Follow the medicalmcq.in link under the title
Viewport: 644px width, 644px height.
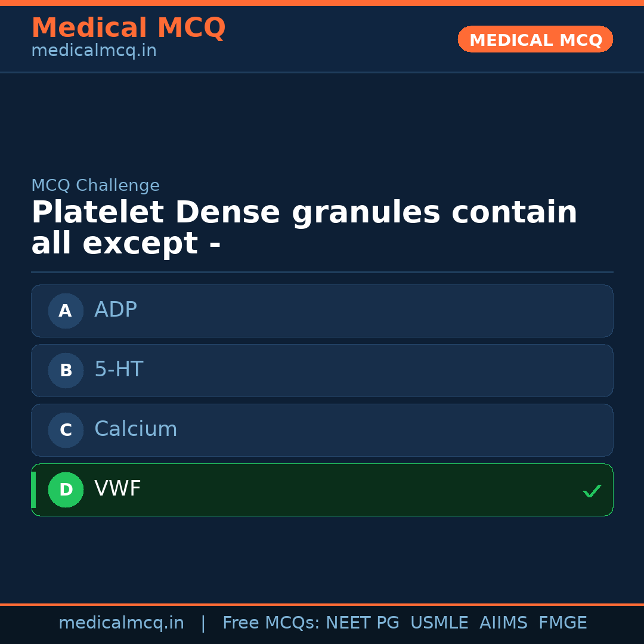point(94,51)
